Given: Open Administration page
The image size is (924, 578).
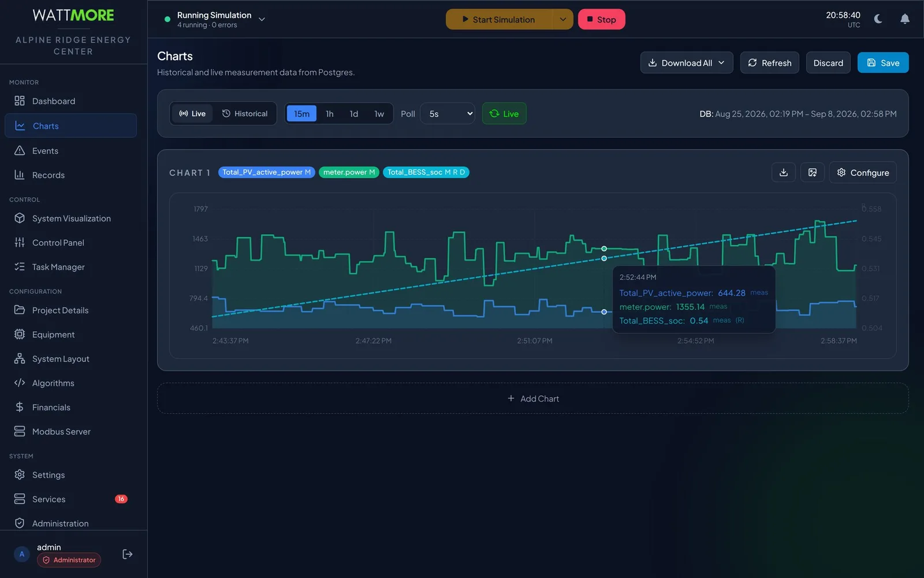Looking at the screenshot, I should (x=70, y=524).
